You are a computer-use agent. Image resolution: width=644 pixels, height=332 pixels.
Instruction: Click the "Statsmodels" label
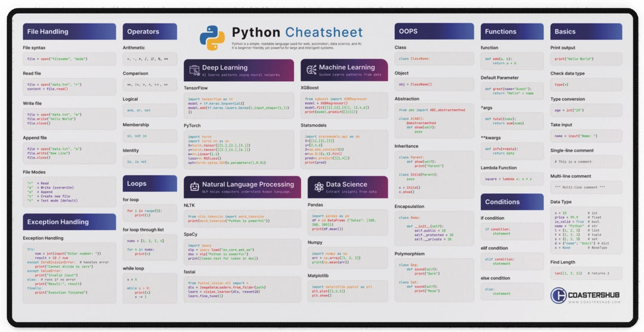[313, 126]
